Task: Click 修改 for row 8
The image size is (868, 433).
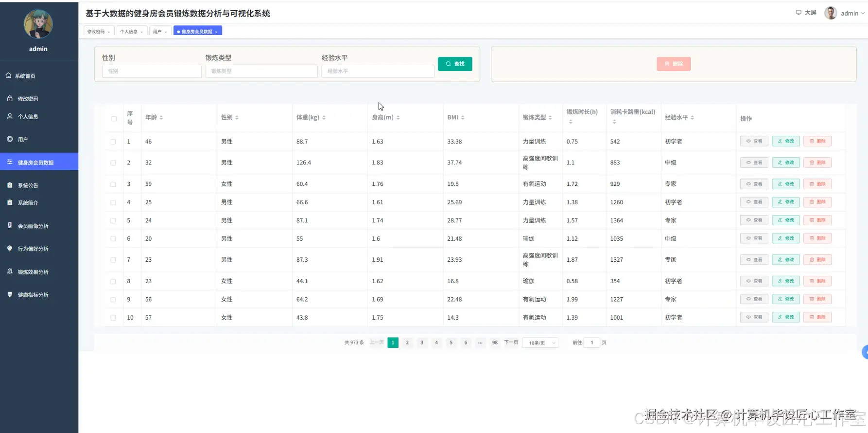Action: (x=786, y=281)
